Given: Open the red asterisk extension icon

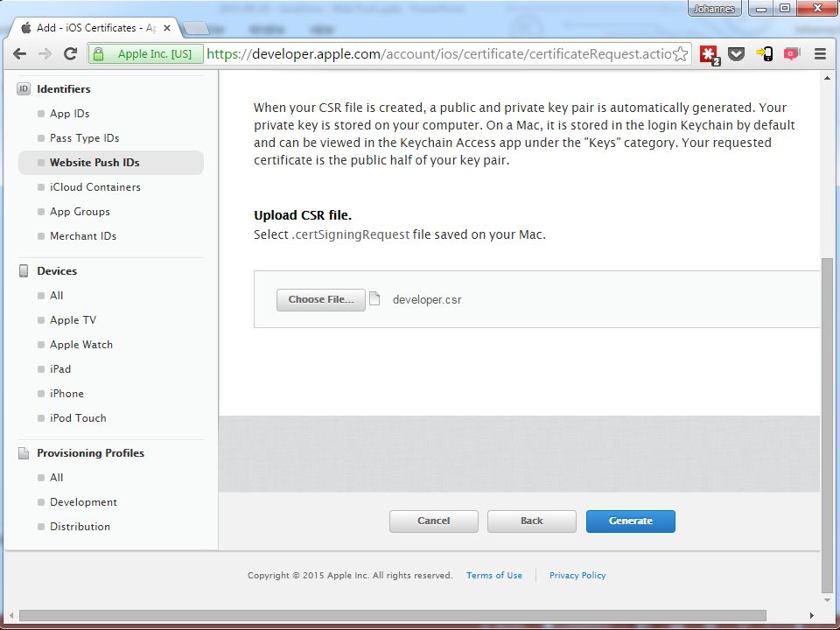Looking at the screenshot, I should pos(710,54).
